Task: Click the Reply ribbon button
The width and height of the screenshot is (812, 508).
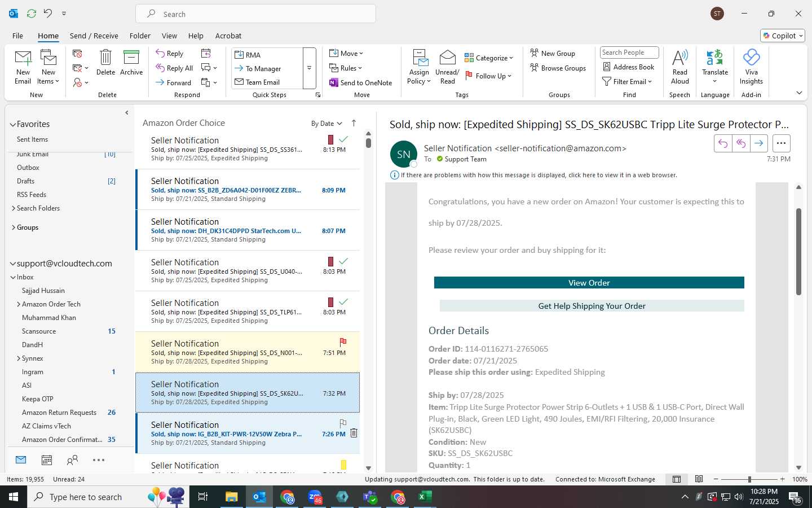Action: click(x=170, y=54)
